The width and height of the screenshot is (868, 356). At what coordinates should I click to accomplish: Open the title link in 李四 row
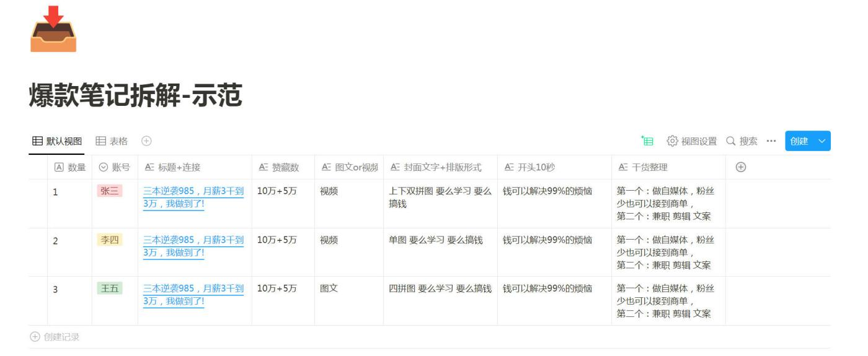[x=193, y=246]
